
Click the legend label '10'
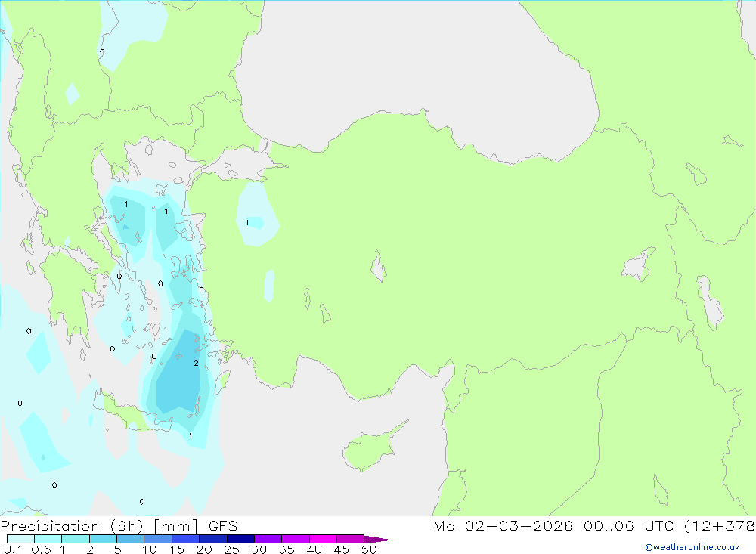[x=150, y=549]
